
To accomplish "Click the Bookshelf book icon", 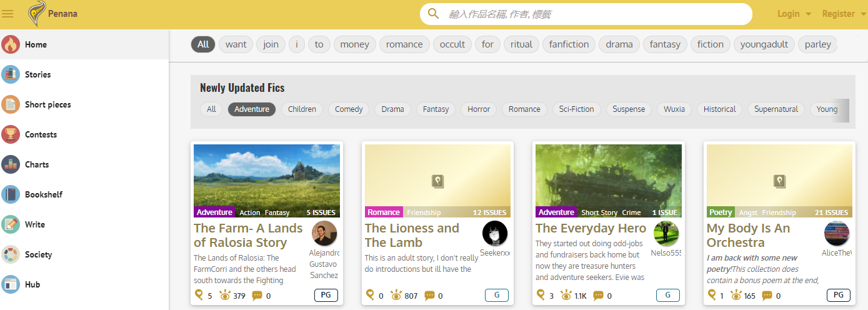I will [x=11, y=194].
